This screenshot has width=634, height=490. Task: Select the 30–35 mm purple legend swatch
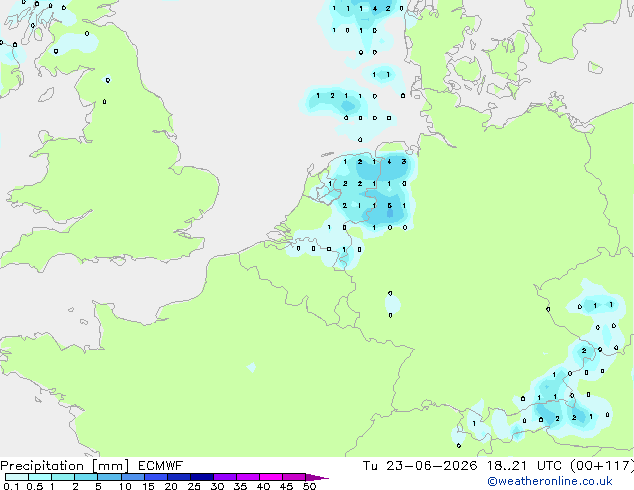(225, 477)
